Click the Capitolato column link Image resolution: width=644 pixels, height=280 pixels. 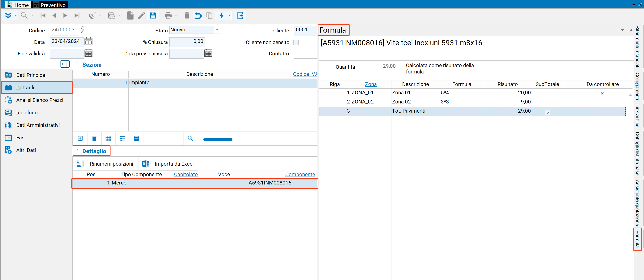[186, 174]
